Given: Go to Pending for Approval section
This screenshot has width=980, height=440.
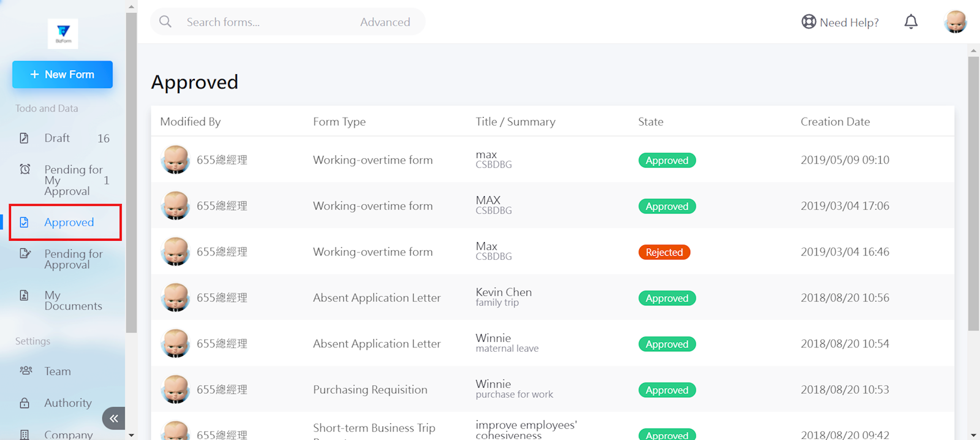Looking at the screenshot, I should tap(73, 259).
